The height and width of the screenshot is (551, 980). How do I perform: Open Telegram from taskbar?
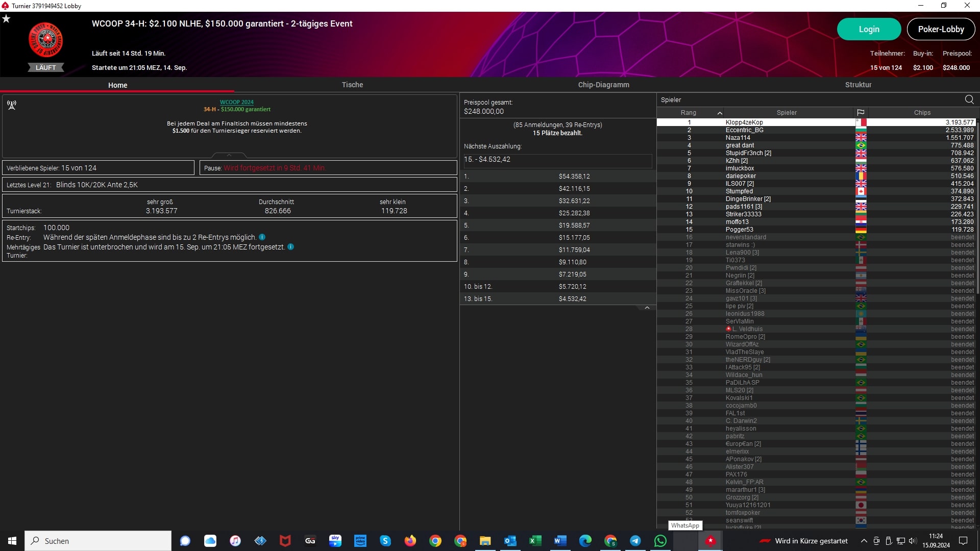[x=635, y=541]
